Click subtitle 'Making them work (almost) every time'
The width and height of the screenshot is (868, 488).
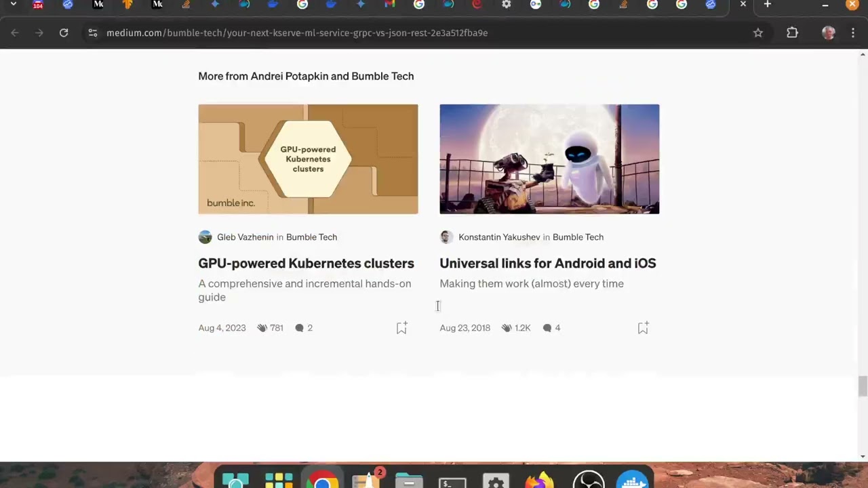(532, 283)
